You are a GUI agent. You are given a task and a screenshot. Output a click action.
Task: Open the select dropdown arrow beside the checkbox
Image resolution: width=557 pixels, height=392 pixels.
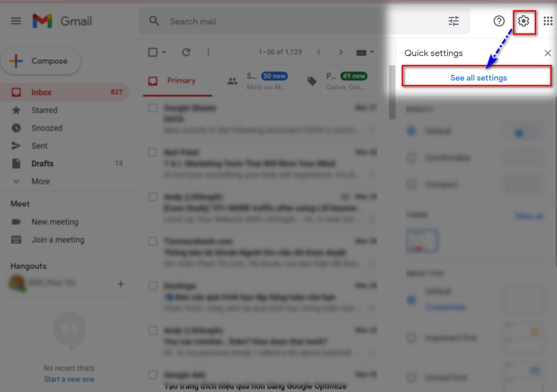click(164, 52)
